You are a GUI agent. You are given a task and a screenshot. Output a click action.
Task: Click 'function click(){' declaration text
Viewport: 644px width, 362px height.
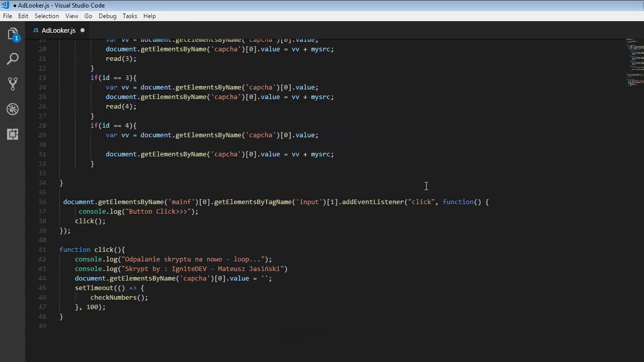click(92, 249)
